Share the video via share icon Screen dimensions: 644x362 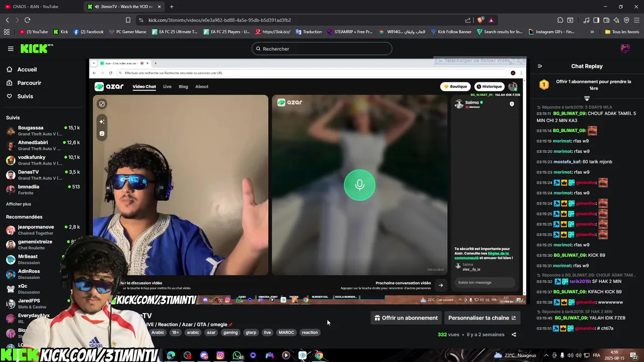(x=514, y=334)
